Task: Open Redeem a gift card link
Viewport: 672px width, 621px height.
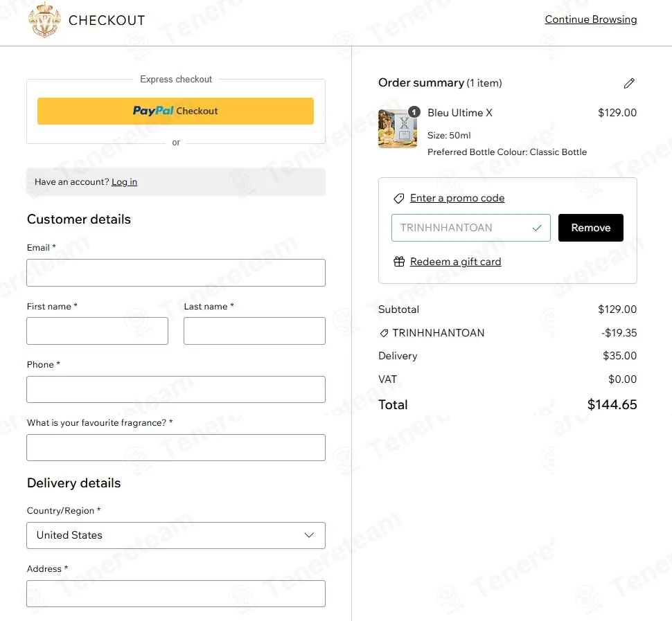Action: tap(456, 262)
